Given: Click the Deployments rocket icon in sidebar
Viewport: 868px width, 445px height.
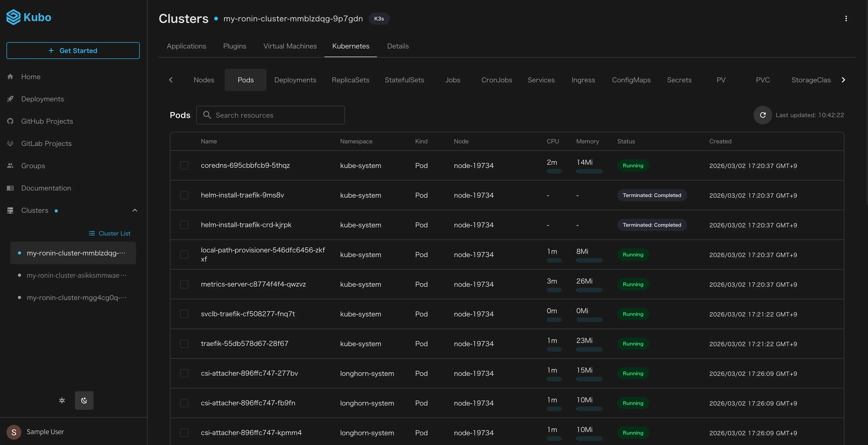Looking at the screenshot, I should pos(10,99).
